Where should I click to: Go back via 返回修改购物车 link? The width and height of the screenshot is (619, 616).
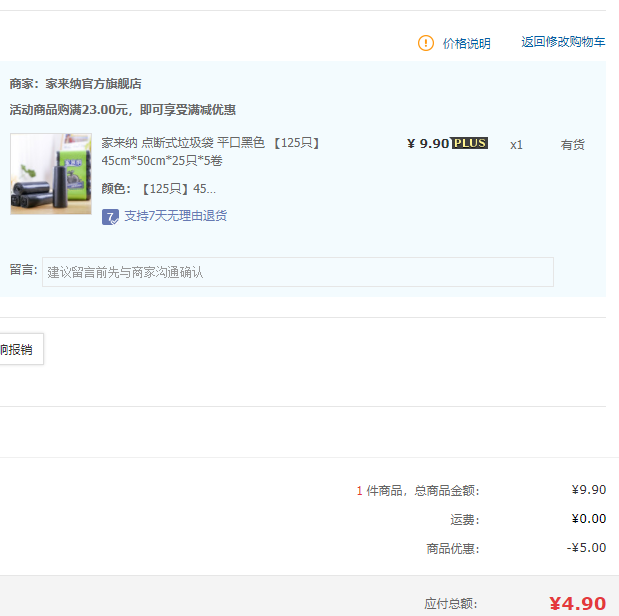click(563, 42)
